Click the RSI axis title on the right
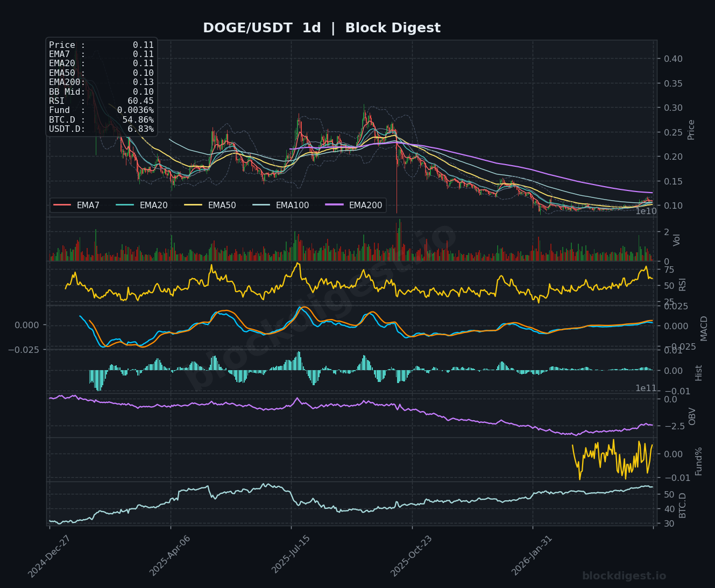 click(x=683, y=285)
